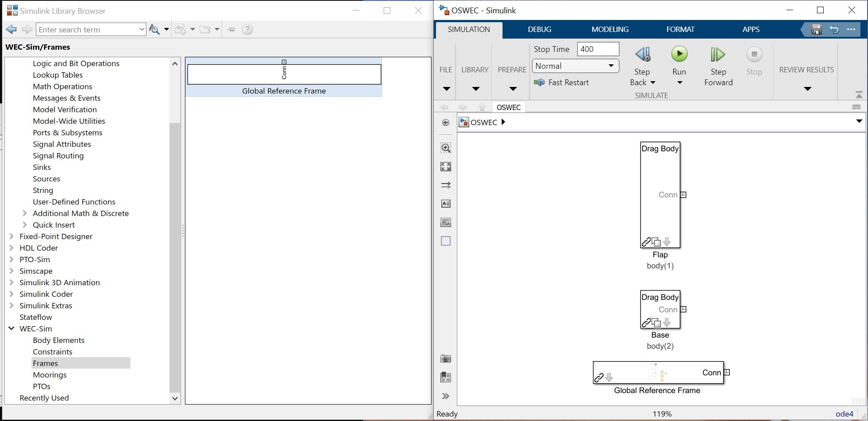The width and height of the screenshot is (868, 421).
Task: Click the Save icon in Simulink toolstrip
Action: pyautogui.click(x=817, y=30)
